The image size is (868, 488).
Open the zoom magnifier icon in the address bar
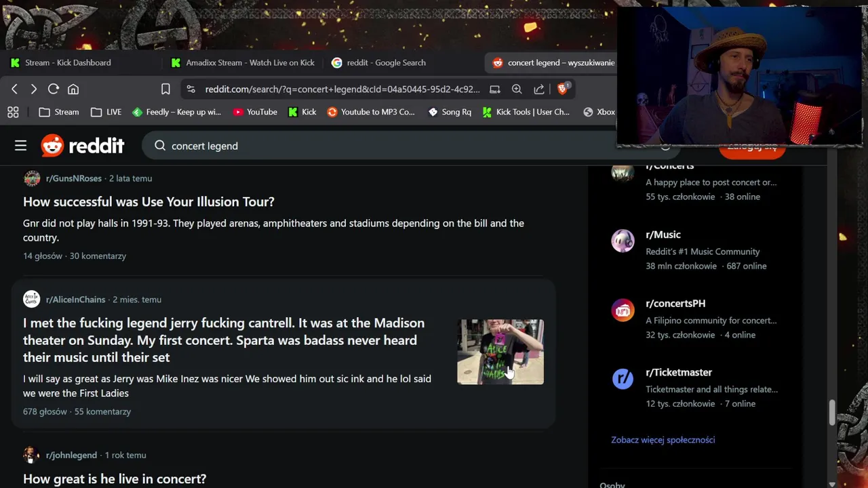coord(517,89)
